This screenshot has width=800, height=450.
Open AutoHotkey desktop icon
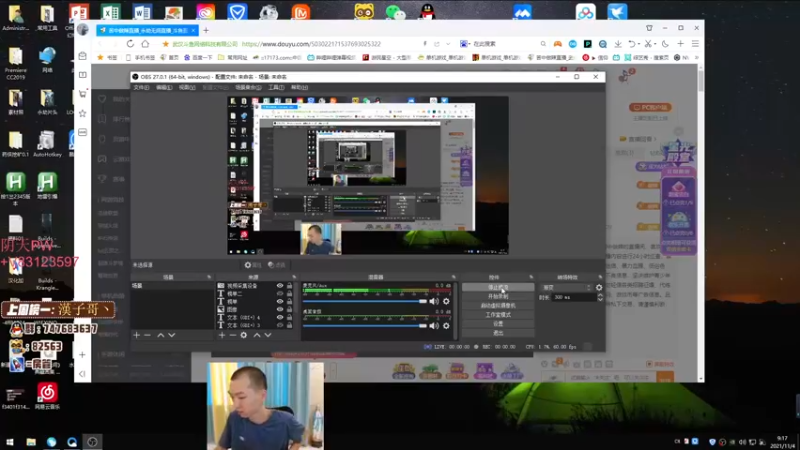click(x=47, y=144)
